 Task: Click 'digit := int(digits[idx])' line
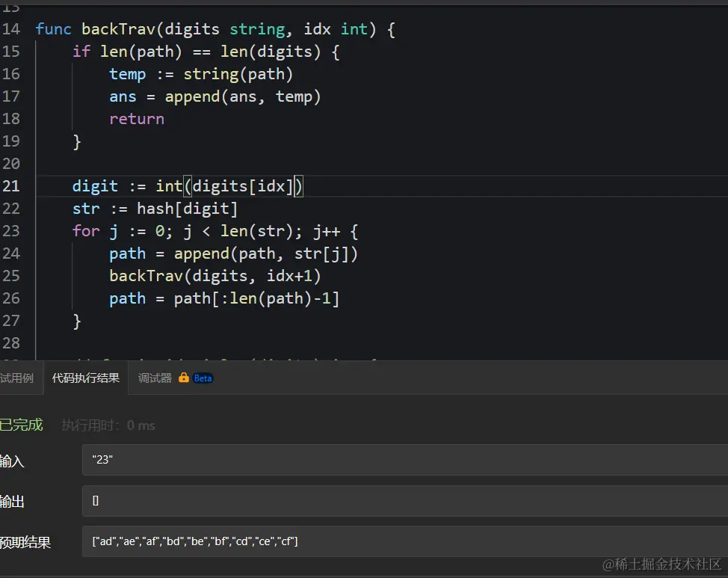point(188,186)
